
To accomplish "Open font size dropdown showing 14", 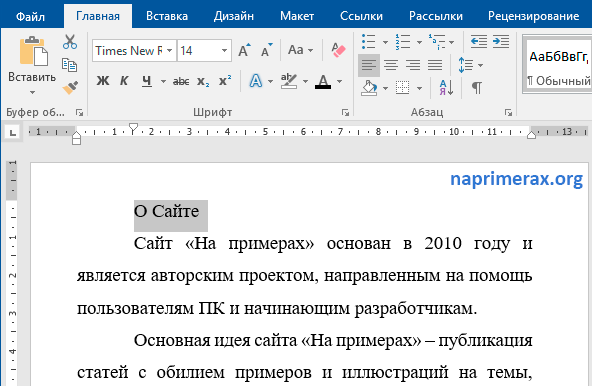I will 224,50.
